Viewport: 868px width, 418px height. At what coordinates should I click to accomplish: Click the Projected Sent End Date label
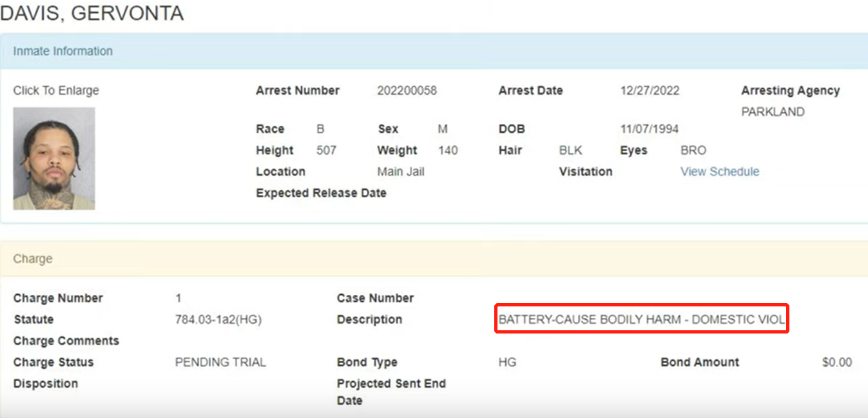pos(391,392)
